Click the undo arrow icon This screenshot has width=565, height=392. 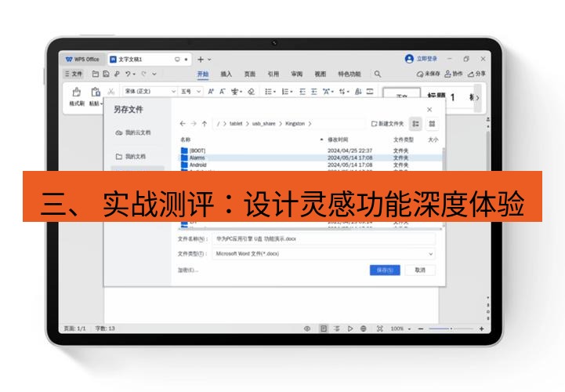(129, 74)
